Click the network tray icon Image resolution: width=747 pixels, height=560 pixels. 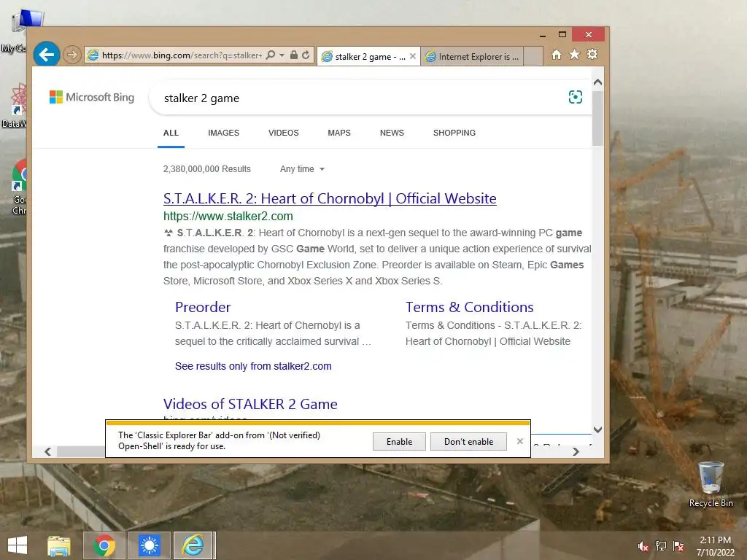661,546
